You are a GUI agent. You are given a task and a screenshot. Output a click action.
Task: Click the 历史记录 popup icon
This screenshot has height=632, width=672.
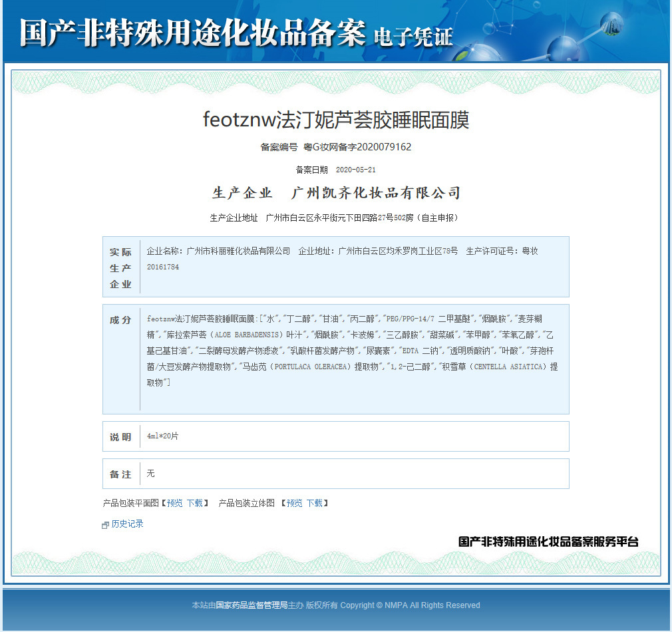pos(105,526)
